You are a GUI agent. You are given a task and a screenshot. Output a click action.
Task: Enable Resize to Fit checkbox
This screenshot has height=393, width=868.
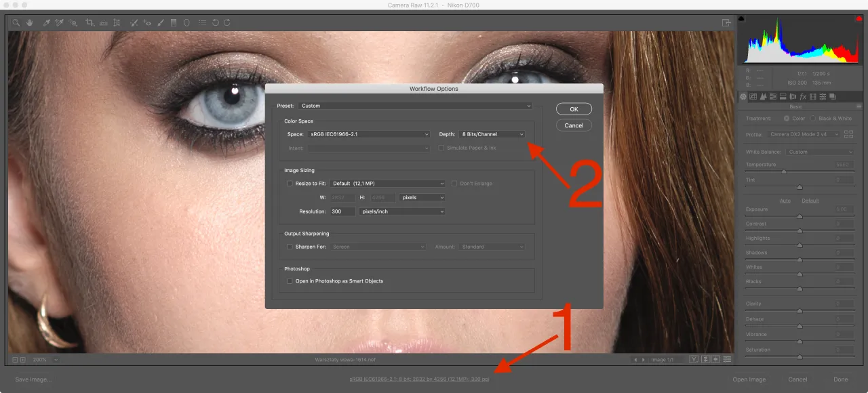coord(290,184)
